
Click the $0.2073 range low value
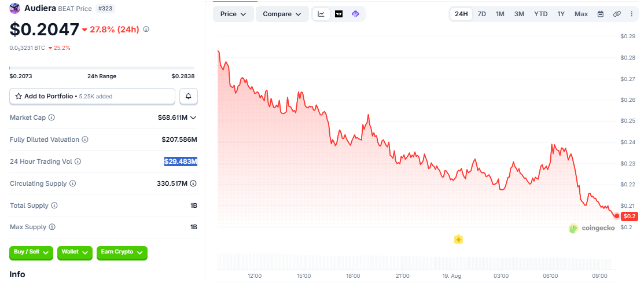tap(21, 76)
